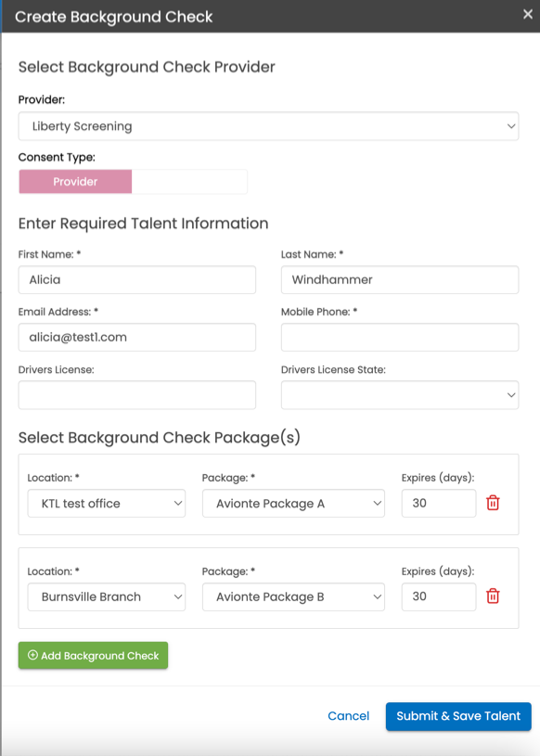Open the Avionte Package B dropdown
The width and height of the screenshot is (540, 756).
point(293,596)
